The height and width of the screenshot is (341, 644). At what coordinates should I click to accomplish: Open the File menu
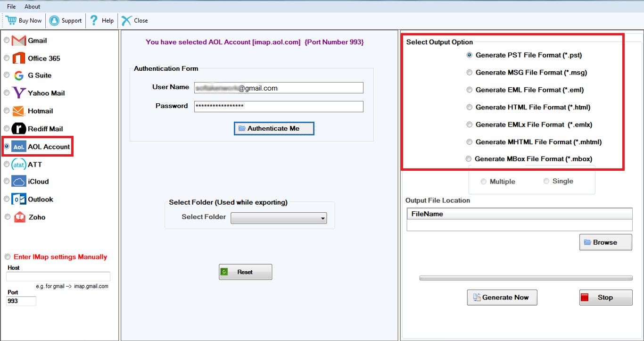(x=11, y=7)
